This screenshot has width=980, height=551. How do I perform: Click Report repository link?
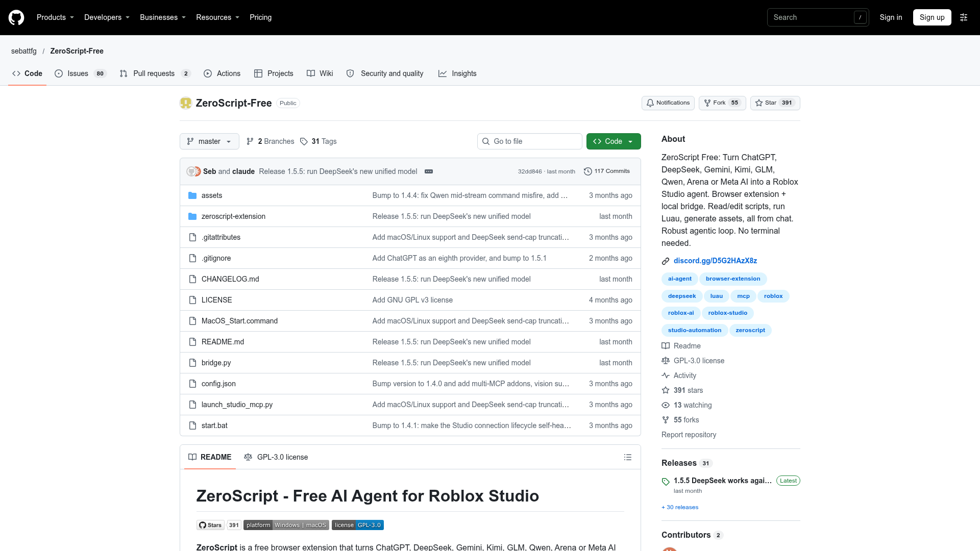[x=689, y=435]
